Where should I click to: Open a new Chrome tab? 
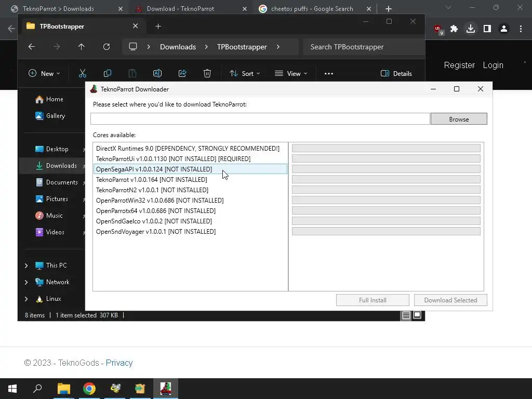(x=389, y=9)
